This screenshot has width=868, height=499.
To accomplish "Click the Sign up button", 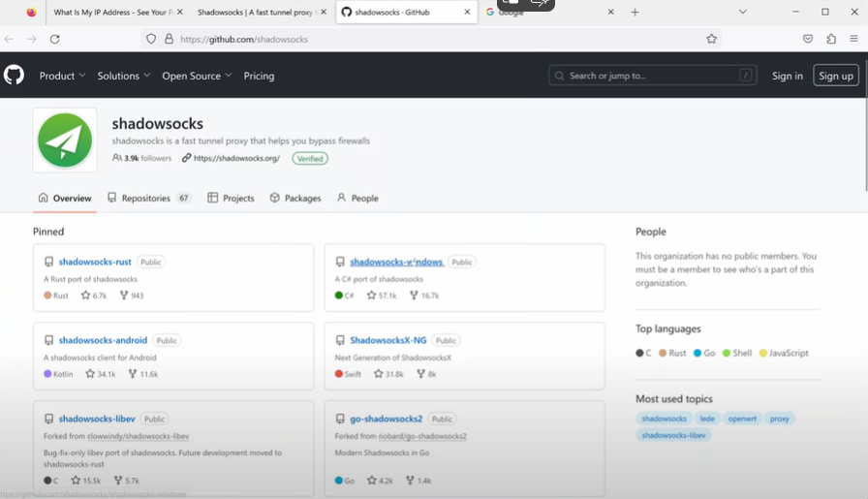I will point(836,76).
